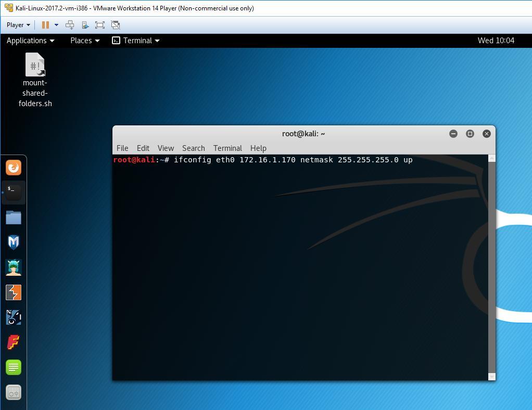Launch Terminal from the Kali dock
Viewport: 532px width, 410px height.
coord(14,193)
